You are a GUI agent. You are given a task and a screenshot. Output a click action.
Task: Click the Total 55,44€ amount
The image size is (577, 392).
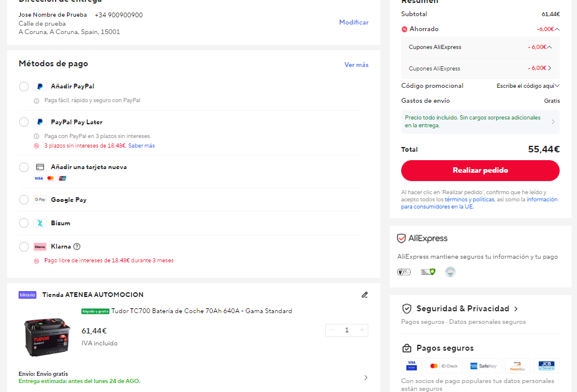[x=544, y=149]
